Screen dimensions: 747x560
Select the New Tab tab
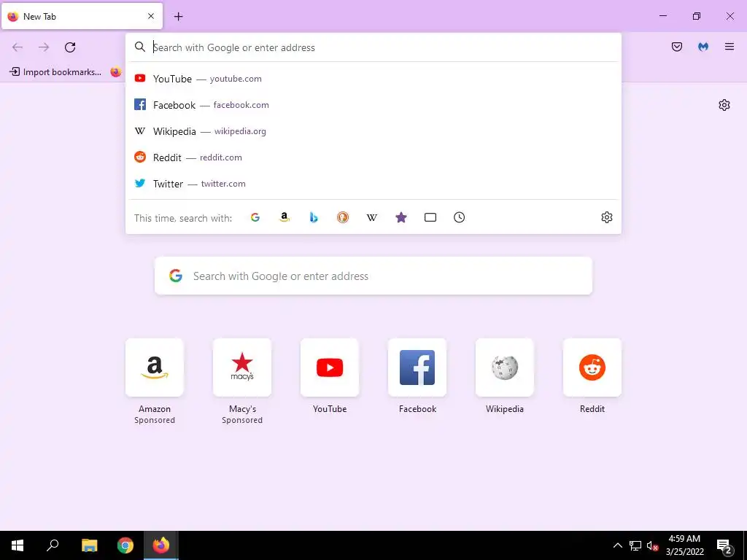pos(82,16)
